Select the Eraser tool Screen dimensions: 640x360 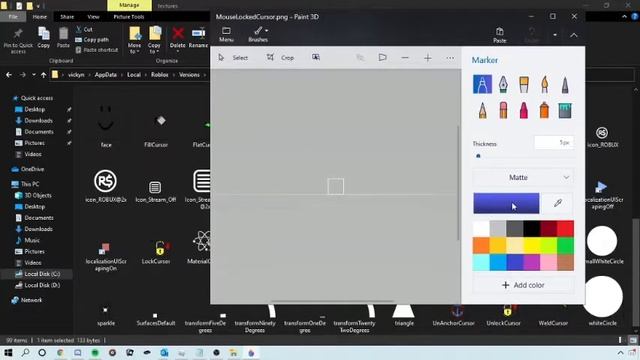pyautogui.click(x=503, y=110)
